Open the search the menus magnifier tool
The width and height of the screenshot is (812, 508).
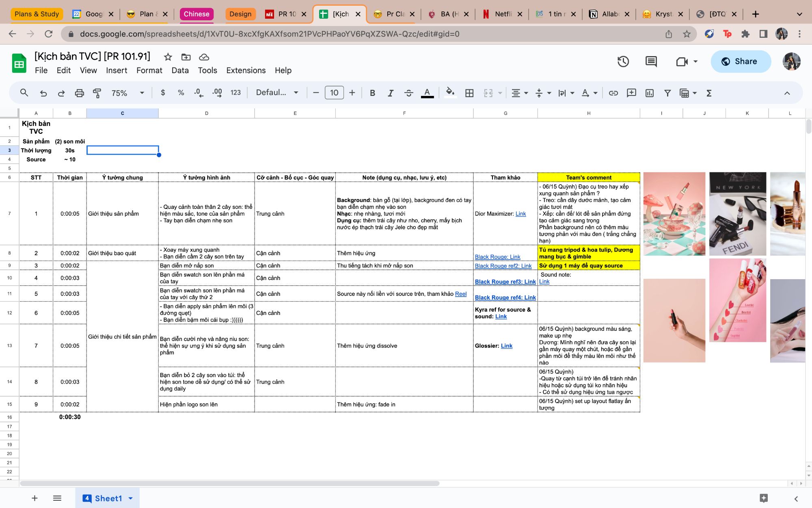pos(24,93)
